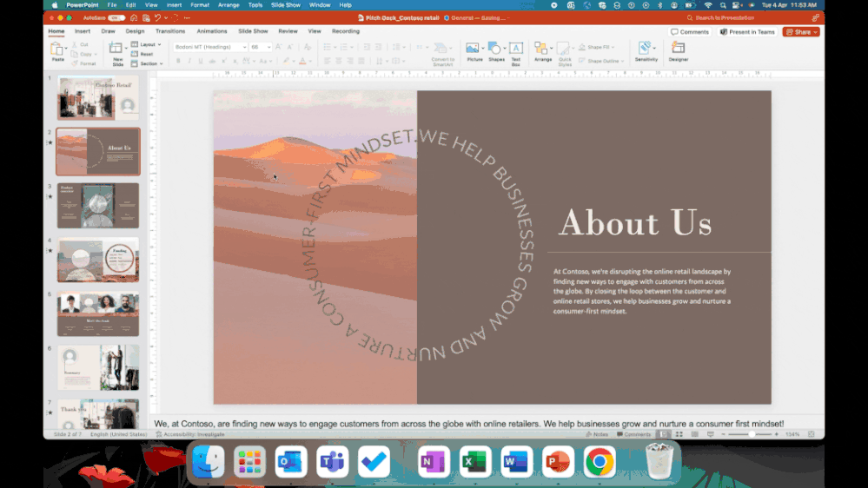This screenshot has height=488, width=868.
Task: Open the Layout dropdown
Action: pos(146,44)
